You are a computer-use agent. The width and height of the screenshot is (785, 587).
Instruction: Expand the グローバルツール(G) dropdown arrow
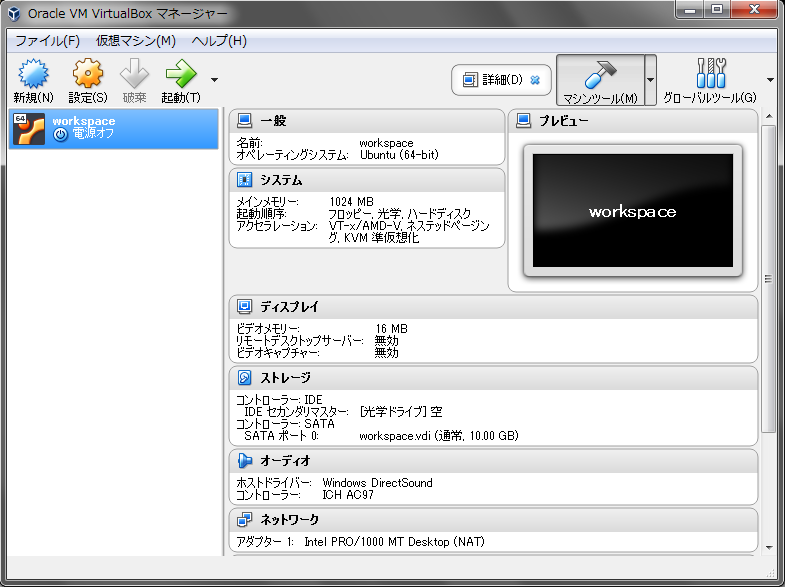[x=770, y=80]
